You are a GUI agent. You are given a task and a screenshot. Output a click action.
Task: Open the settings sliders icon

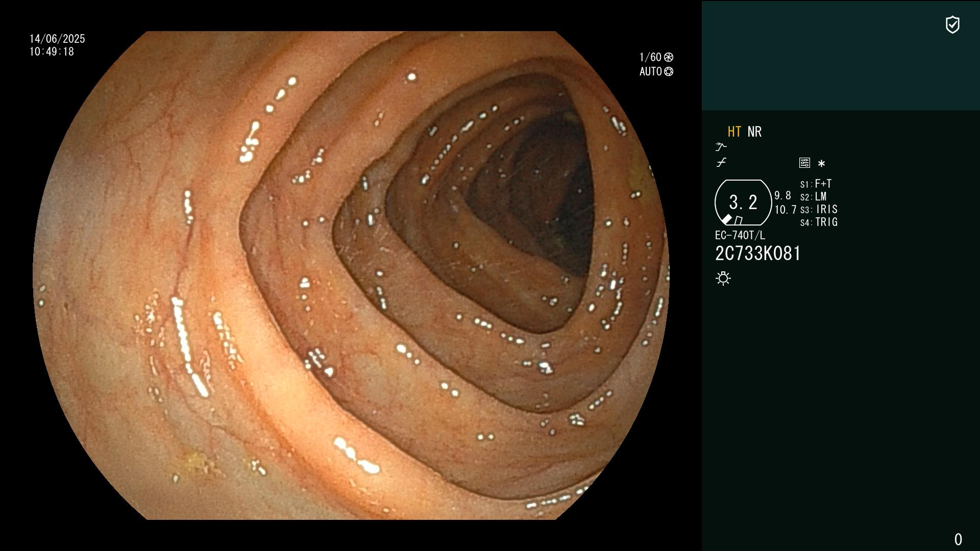804,163
